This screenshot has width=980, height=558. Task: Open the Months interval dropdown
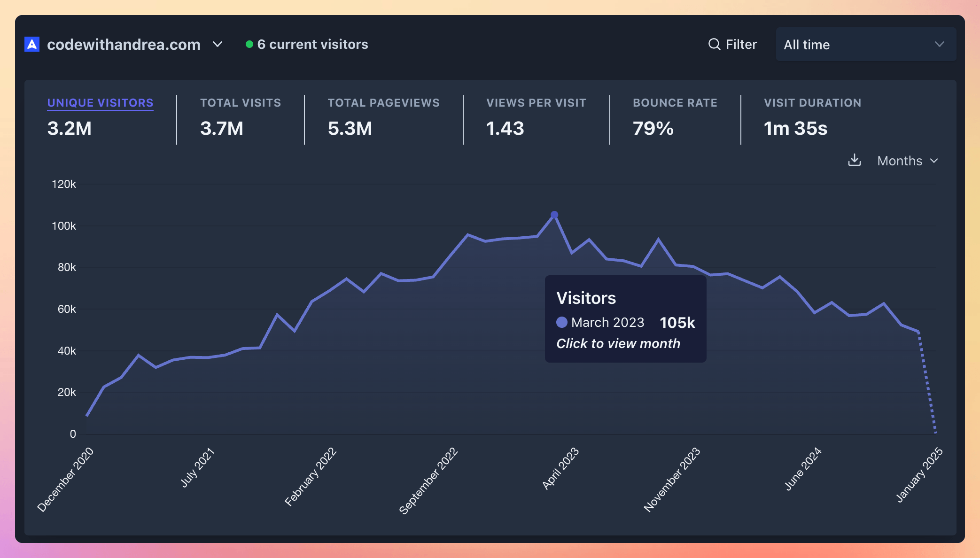point(907,161)
